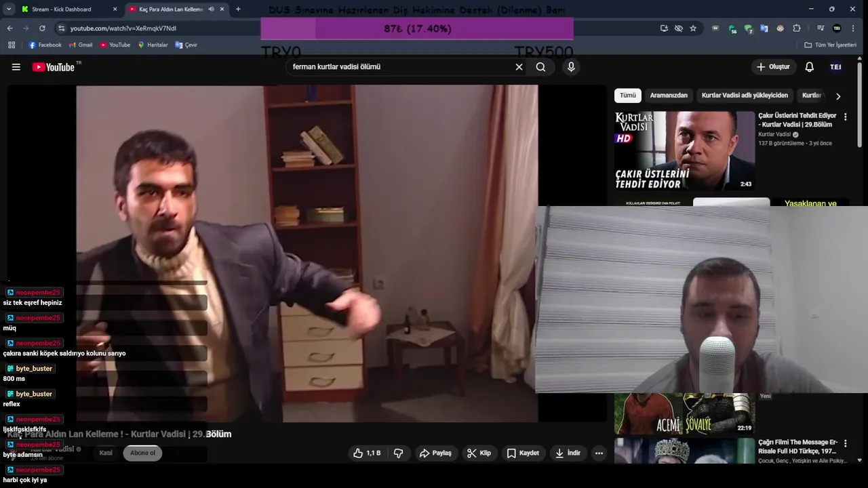This screenshot has height=488, width=868.
Task: Click chat message 'harbi çok iyi ya'
Action: pos(25,480)
